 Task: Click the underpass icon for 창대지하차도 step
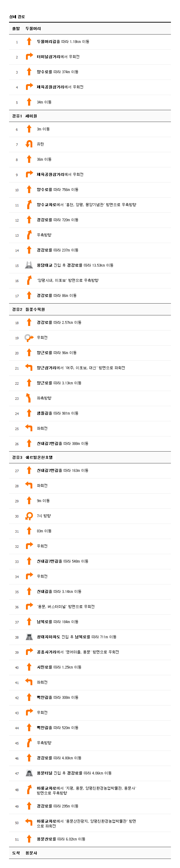click(x=29, y=637)
